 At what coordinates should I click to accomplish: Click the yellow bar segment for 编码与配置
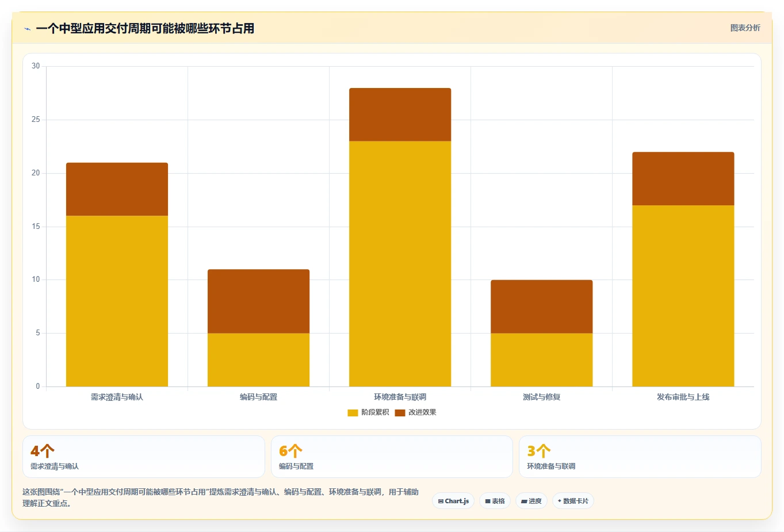click(x=258, y=359)
